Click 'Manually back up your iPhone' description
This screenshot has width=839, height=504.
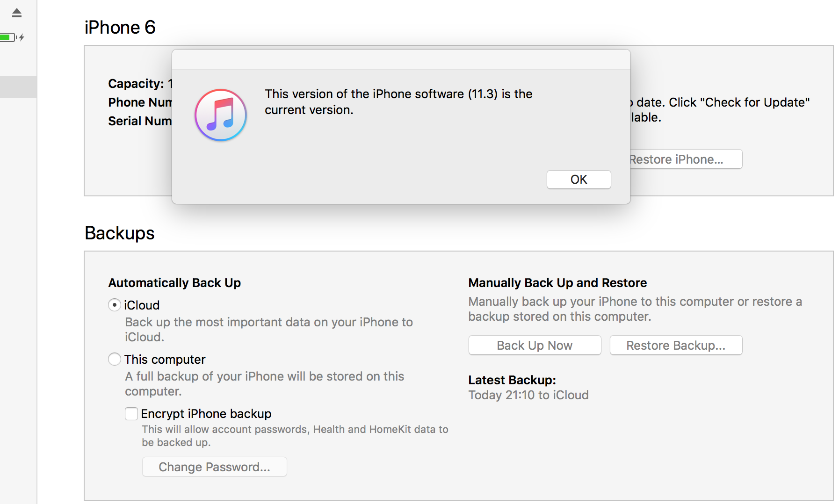point(635,309)
